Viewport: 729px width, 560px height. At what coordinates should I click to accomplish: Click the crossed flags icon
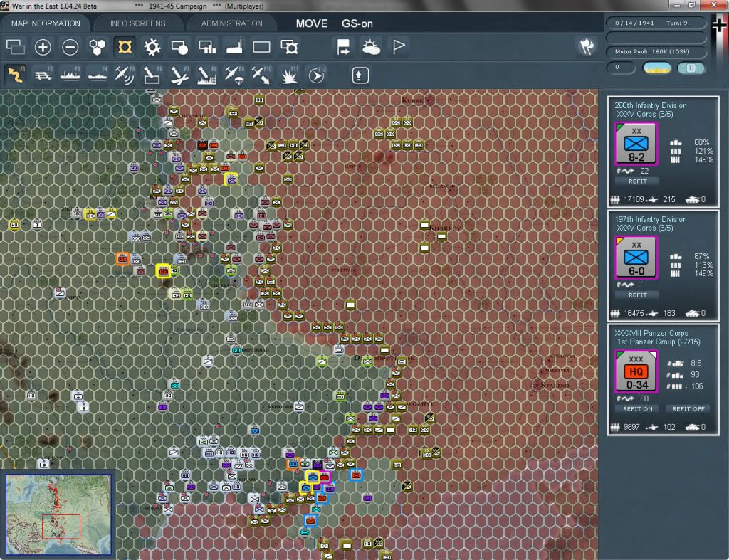[x=587, y=46]
